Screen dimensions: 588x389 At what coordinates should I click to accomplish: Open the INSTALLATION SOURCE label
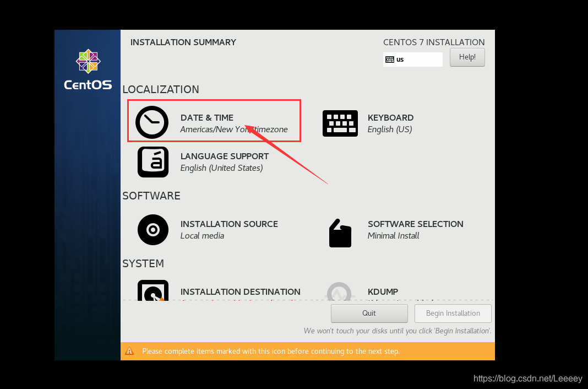tap(229, 224)
